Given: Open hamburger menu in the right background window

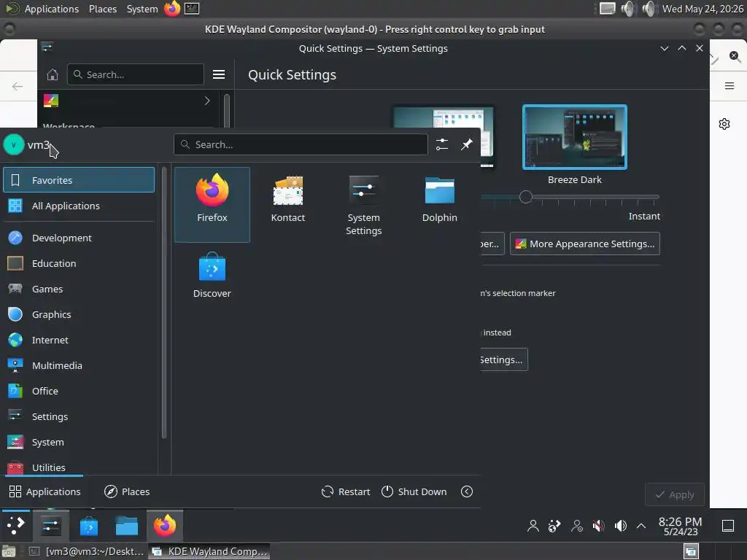Looking at the screenshot, I should tap(729, 86).
